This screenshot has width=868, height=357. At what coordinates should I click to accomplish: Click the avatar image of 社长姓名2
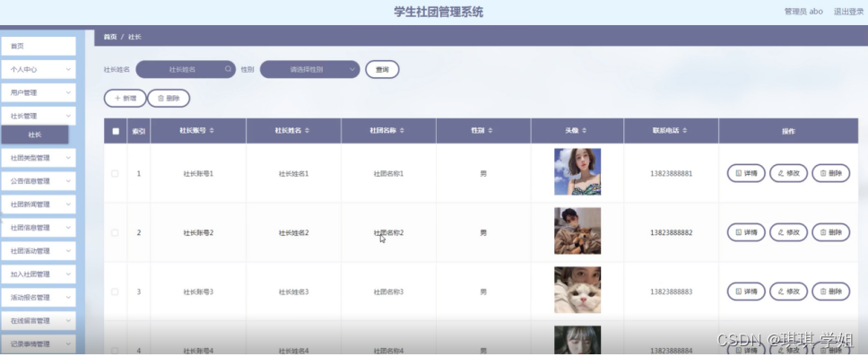click(577, 231)
